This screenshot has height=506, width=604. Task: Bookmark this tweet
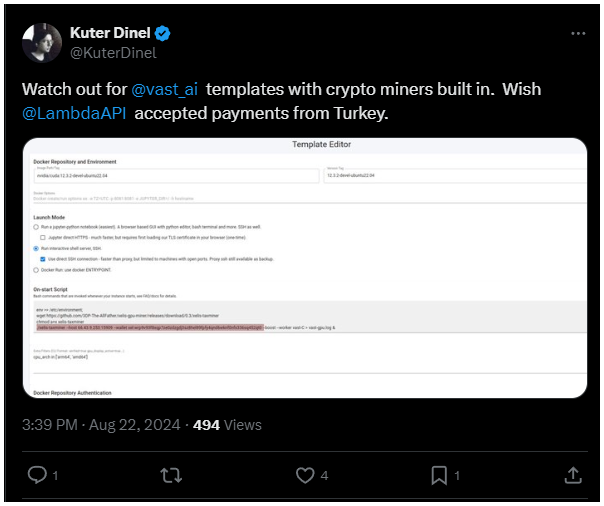439,475
